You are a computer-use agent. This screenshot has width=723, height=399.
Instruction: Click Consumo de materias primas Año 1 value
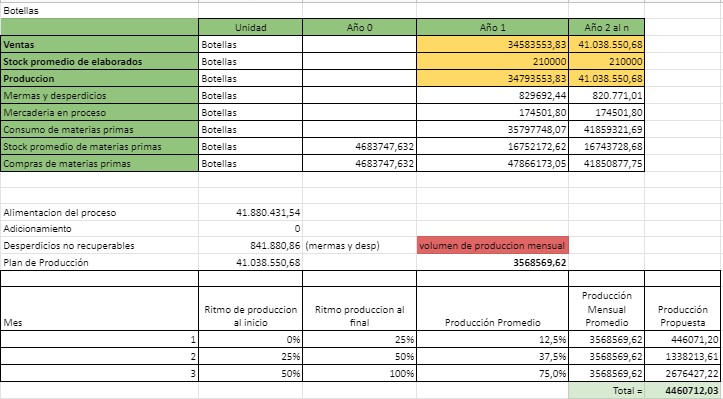[492, 130]
